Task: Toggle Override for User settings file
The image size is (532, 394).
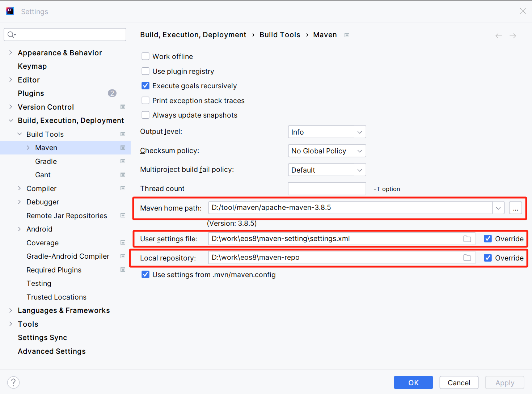Action: pos(488,239)
